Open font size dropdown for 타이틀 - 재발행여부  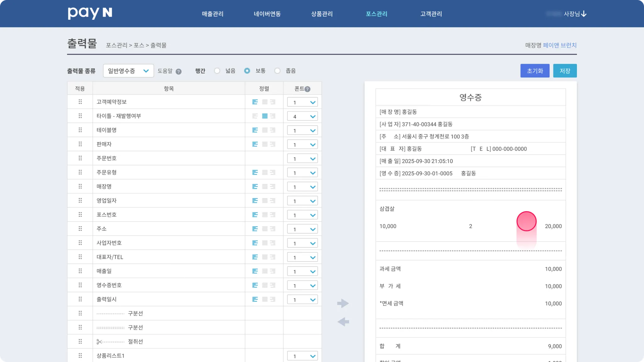pos(303,116)
